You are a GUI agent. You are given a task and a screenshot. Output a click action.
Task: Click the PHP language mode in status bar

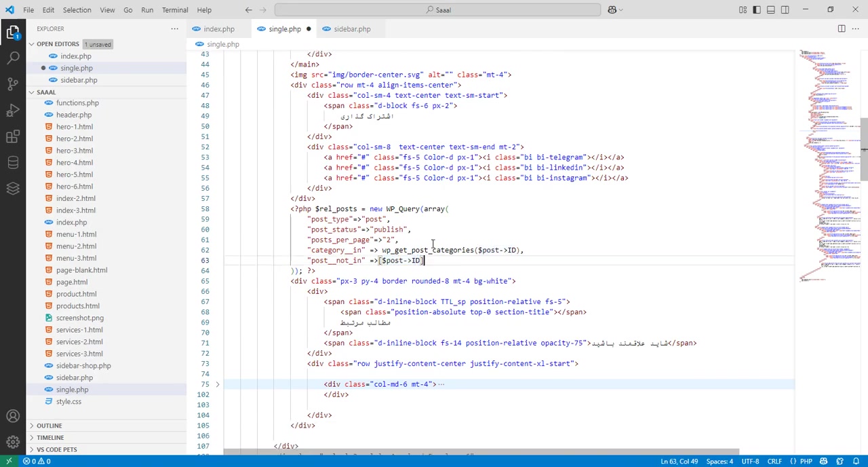click(x=806, y=462)
